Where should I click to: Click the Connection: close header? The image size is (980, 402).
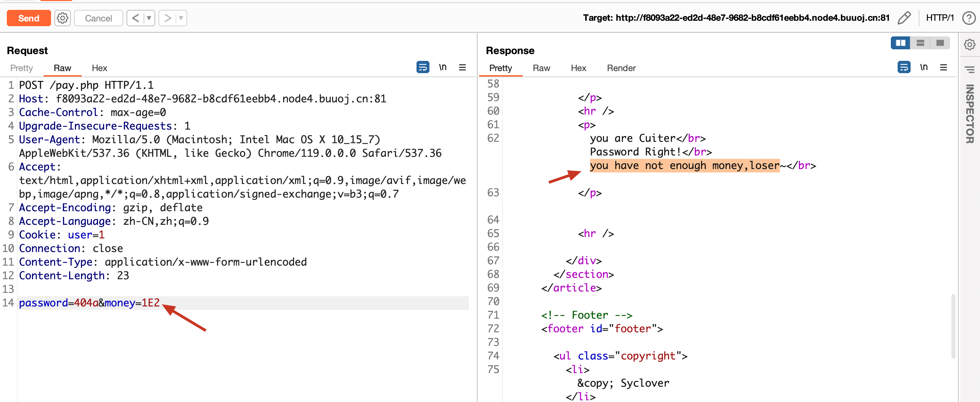71,249
